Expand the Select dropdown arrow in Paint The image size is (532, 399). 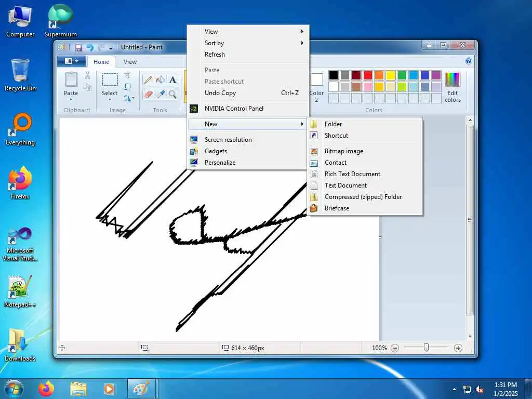110,100
